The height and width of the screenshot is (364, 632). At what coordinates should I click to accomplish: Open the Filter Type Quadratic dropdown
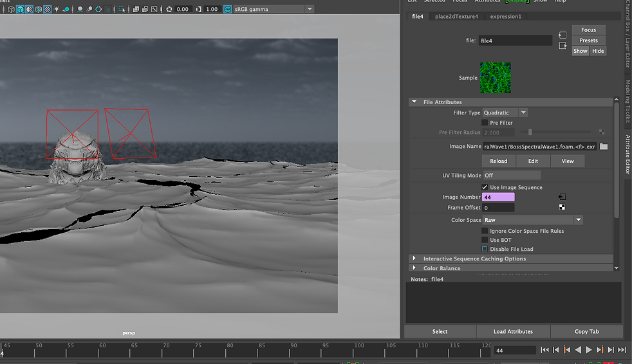click(505, 113)
